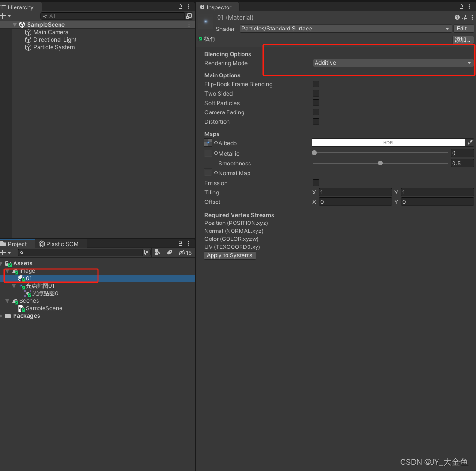Select Particle System in the Hierarchy

[x=53, y=47]
